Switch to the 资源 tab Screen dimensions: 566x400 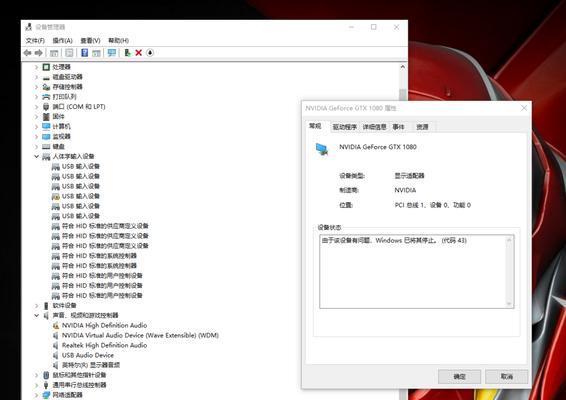coord(422,127)
